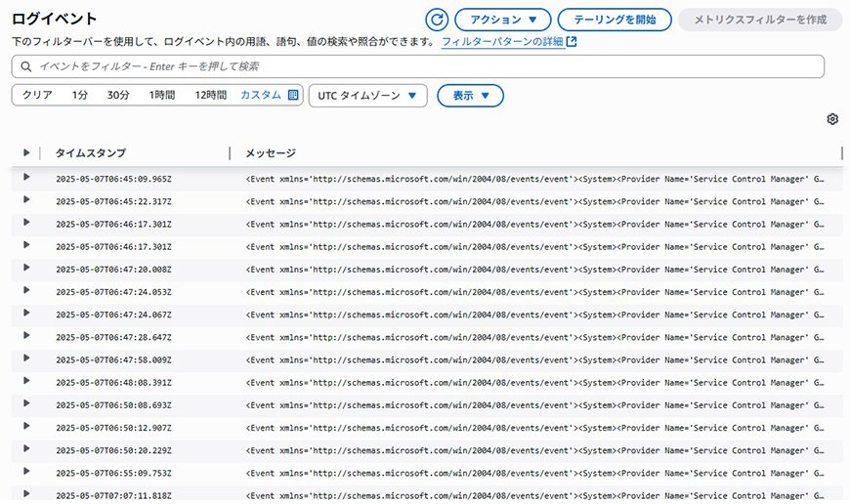Expand the log event at 06:47:28.647Z
This screenshot has height=504, width=850.
tap(26, 335)
